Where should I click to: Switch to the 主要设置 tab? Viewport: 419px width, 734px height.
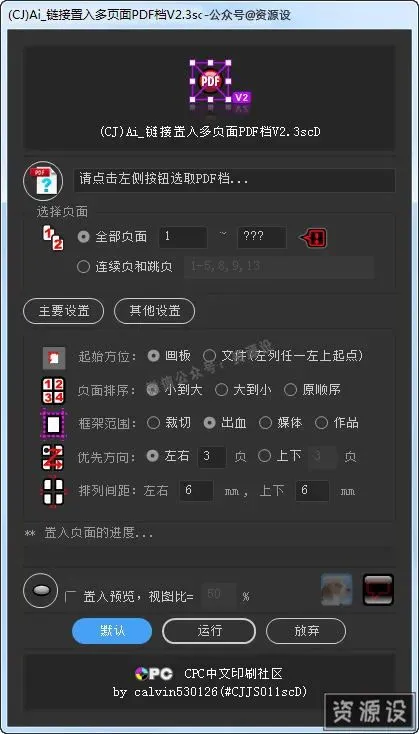[64, 311]
